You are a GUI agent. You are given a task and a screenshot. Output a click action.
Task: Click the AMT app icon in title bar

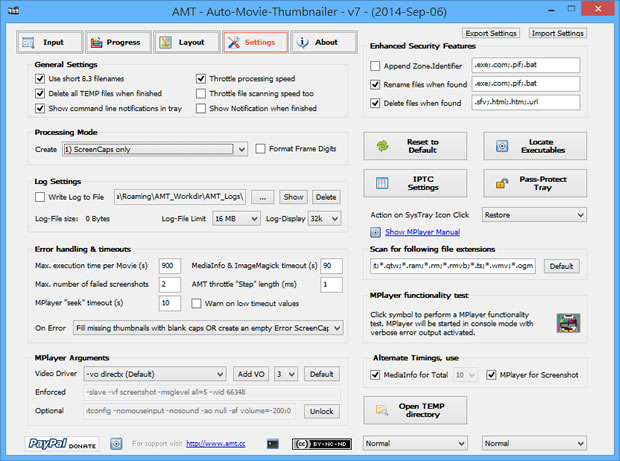pyautogui.click(x=13, y=11)
